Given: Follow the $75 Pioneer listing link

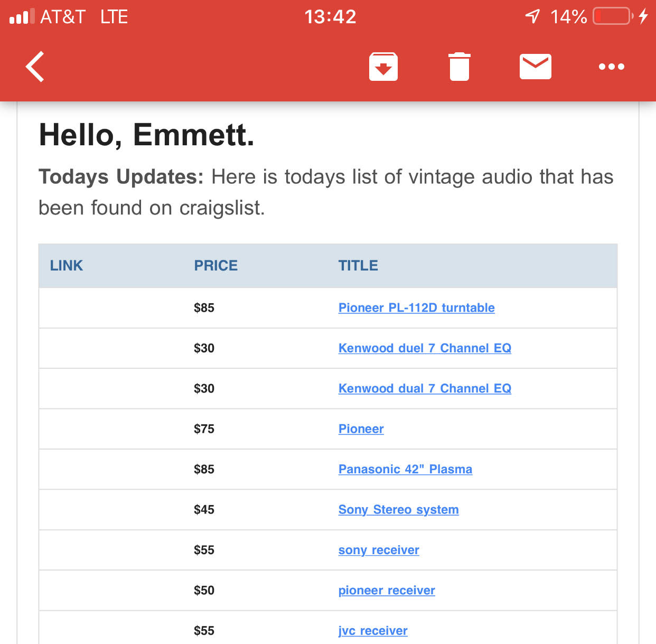Looking at the screenshot, I should [x=361, y=429].
